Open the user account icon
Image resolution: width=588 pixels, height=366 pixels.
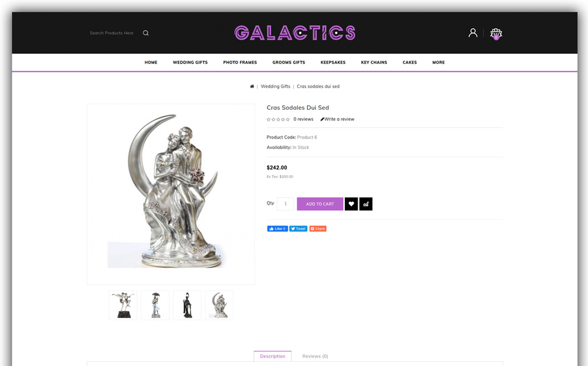473,33
